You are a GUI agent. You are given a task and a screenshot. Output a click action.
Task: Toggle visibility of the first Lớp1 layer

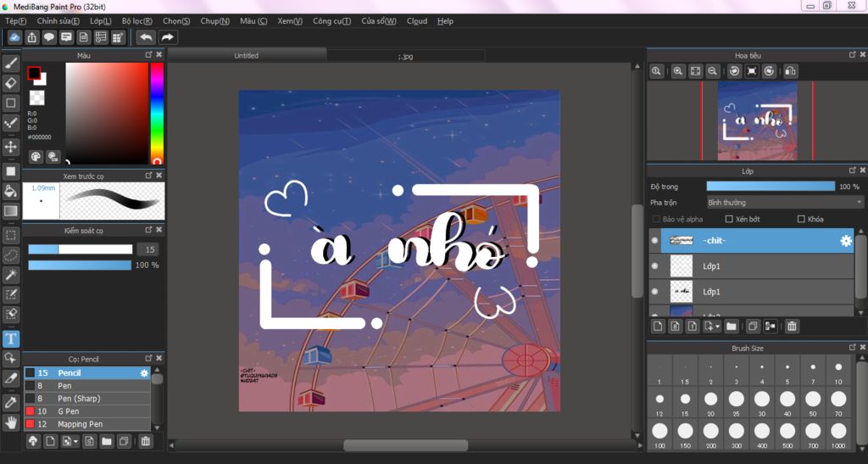click(x=655, y=266)
